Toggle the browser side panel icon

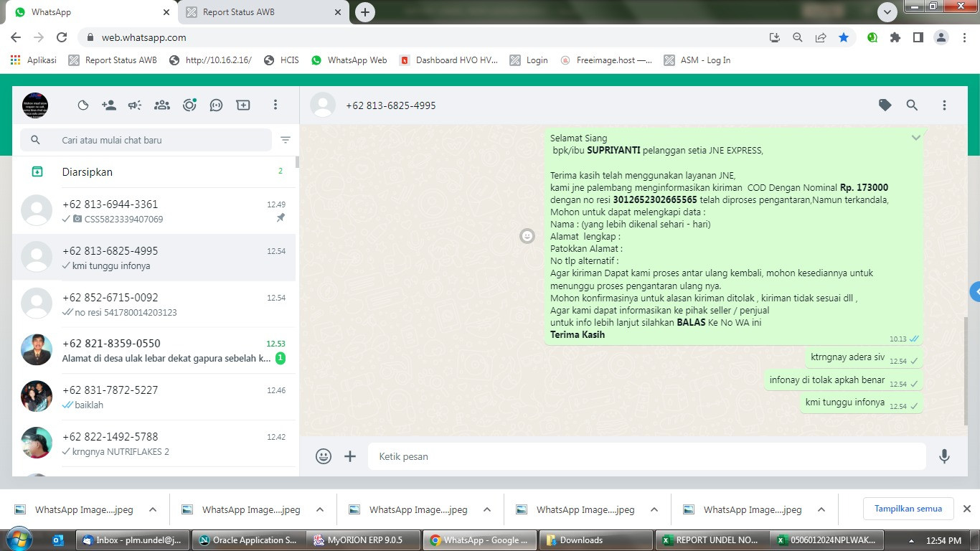pyautogui.click(x=918, y=37)
